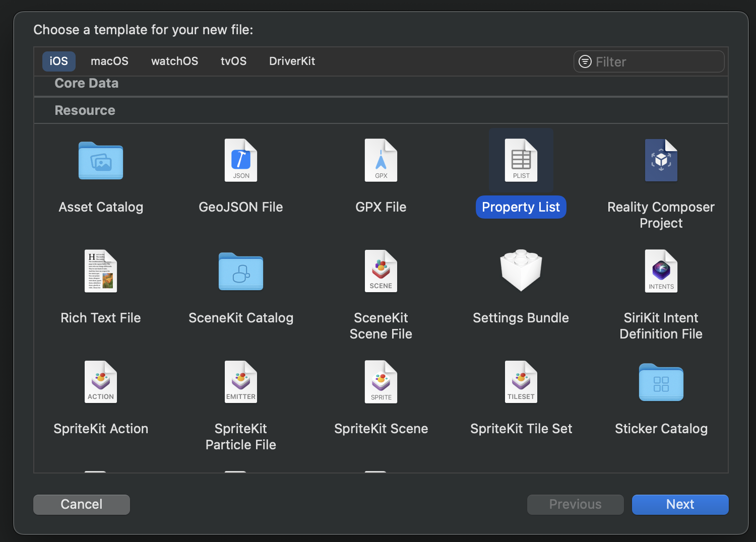Click the "SceneKit Catalog" label
This screenshot has height=542, width=756.
pos(241,318)
